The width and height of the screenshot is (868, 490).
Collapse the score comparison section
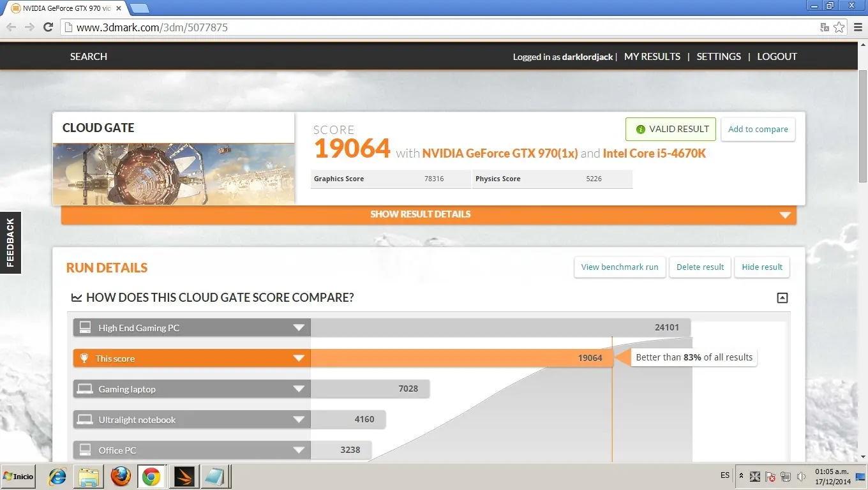[x=782, y=297]
